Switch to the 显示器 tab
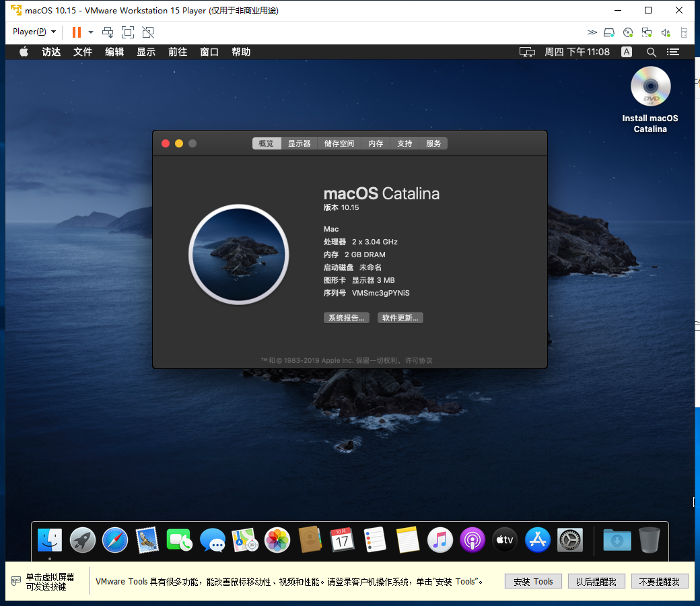The width and height of the screenshot is (700, 606). 299,143
